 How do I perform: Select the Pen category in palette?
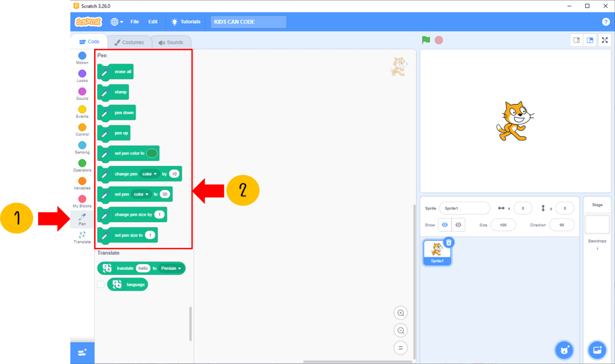pyautogui.click(x=82, y=218)
